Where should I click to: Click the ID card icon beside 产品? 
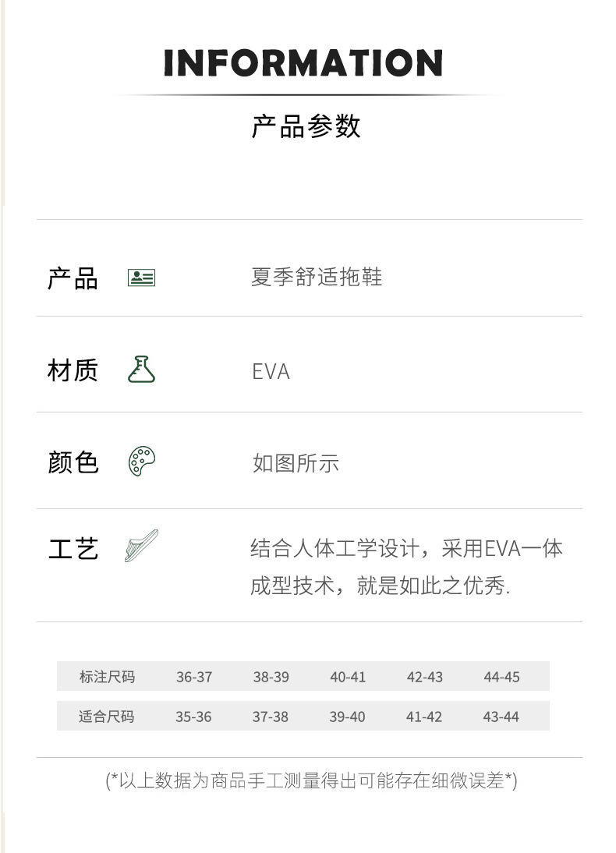[141, 278]
